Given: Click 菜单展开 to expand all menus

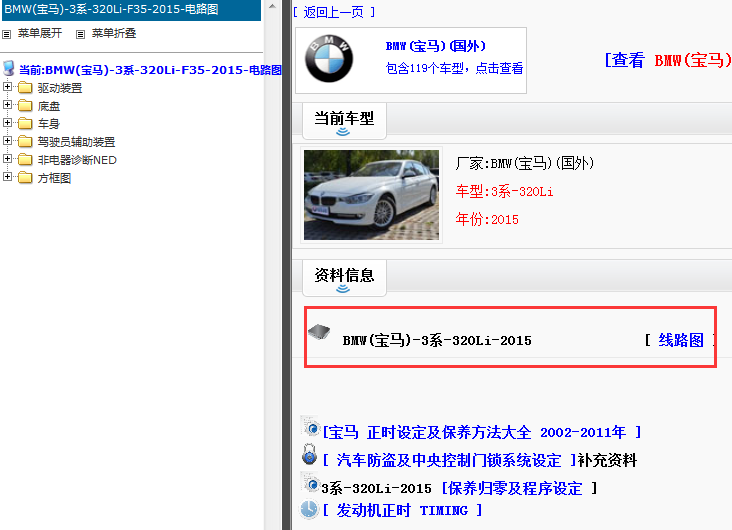Looking at the screenshot, I should pos(40,33).
